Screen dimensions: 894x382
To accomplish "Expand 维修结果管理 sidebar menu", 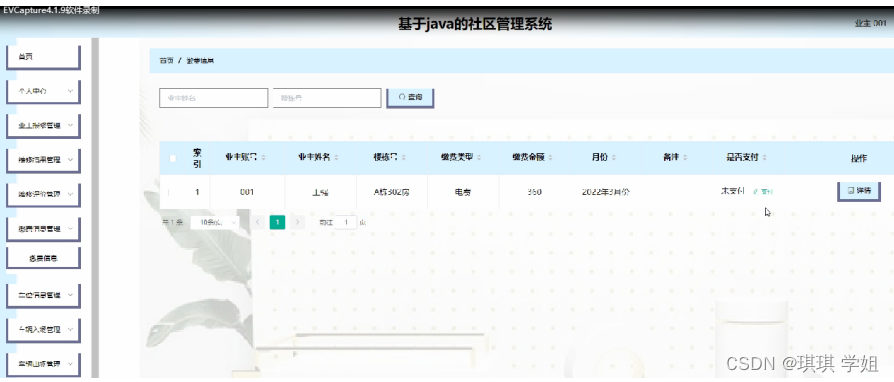I will (x=43, y=160).
